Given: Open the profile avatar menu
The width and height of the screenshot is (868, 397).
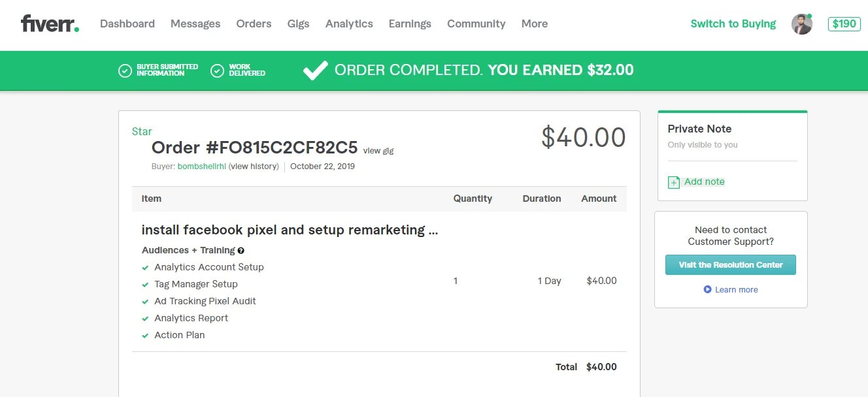Looking at the screenshot, I should pos(801,24).
